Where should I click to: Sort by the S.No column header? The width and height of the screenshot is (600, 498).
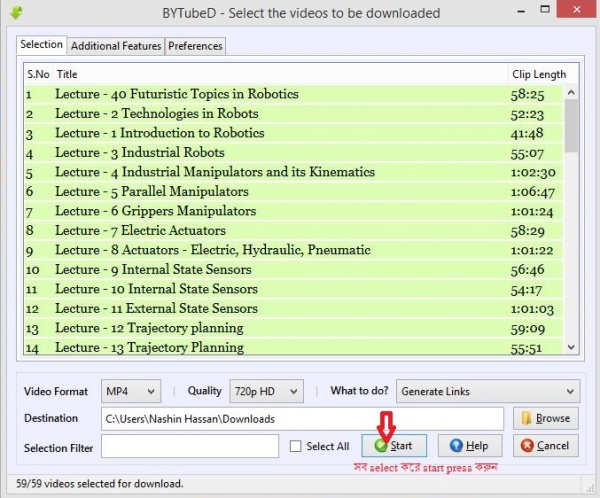pos(38,74)
